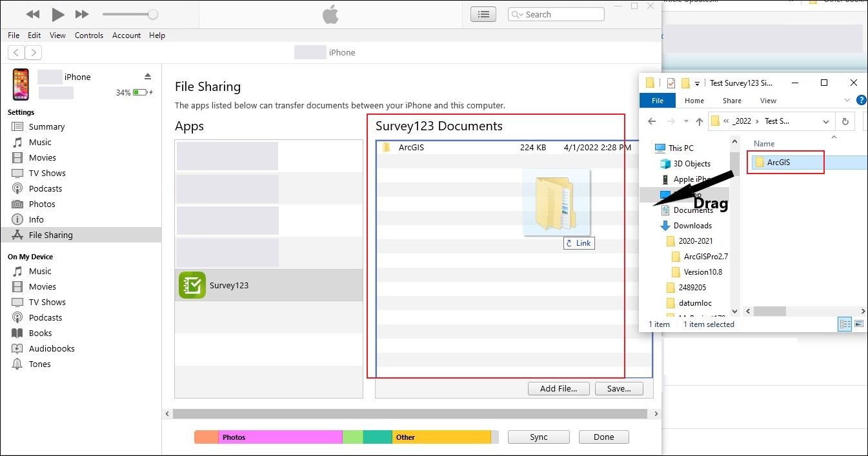
Task: Click the iTunes Search field
Action: click(556, 14)
